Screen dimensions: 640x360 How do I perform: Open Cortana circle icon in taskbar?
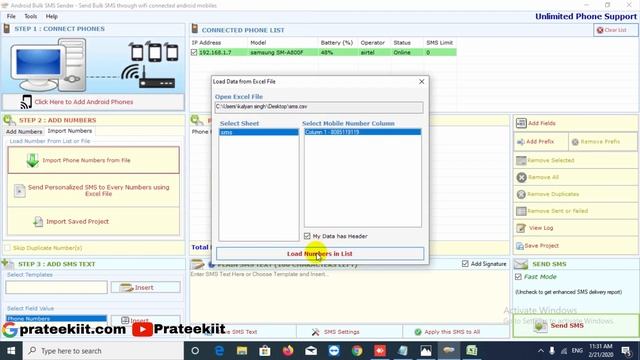tap(195, 351)
